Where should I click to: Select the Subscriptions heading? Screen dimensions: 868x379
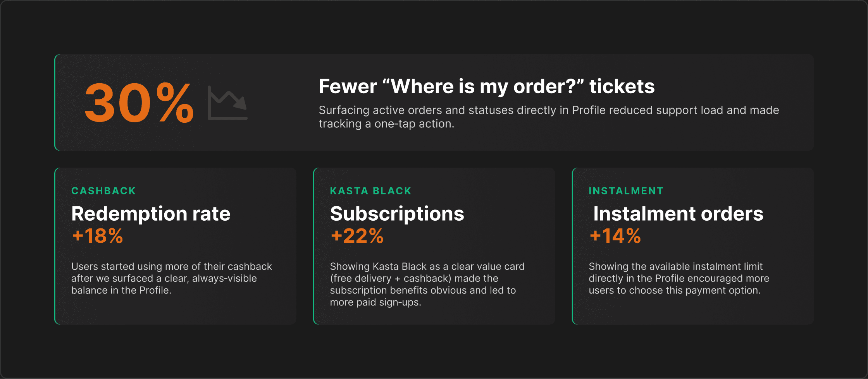tap(397, 214)
